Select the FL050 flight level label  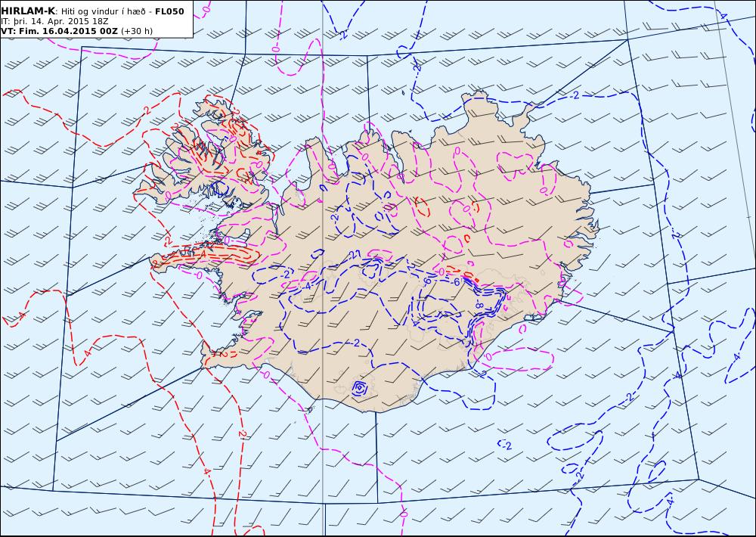169,11
